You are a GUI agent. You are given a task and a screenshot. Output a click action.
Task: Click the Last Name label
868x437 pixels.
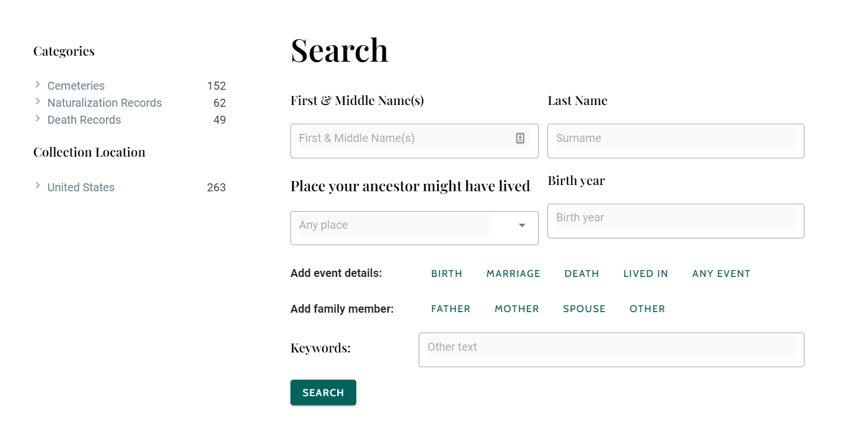pos(578,100)
